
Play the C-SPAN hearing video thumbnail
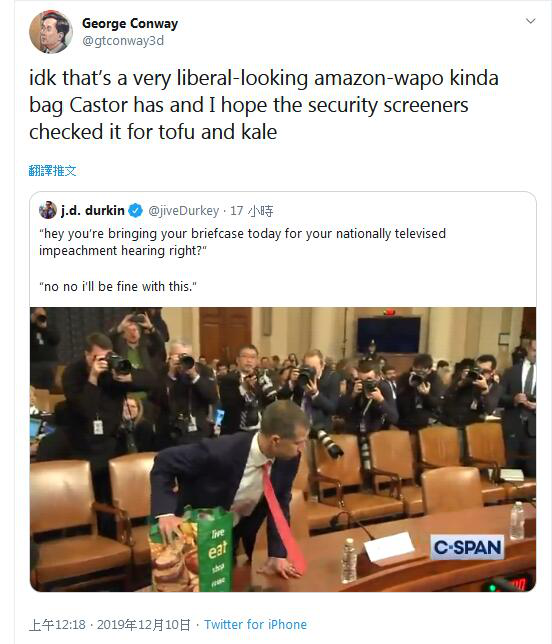tap(283, 449)
